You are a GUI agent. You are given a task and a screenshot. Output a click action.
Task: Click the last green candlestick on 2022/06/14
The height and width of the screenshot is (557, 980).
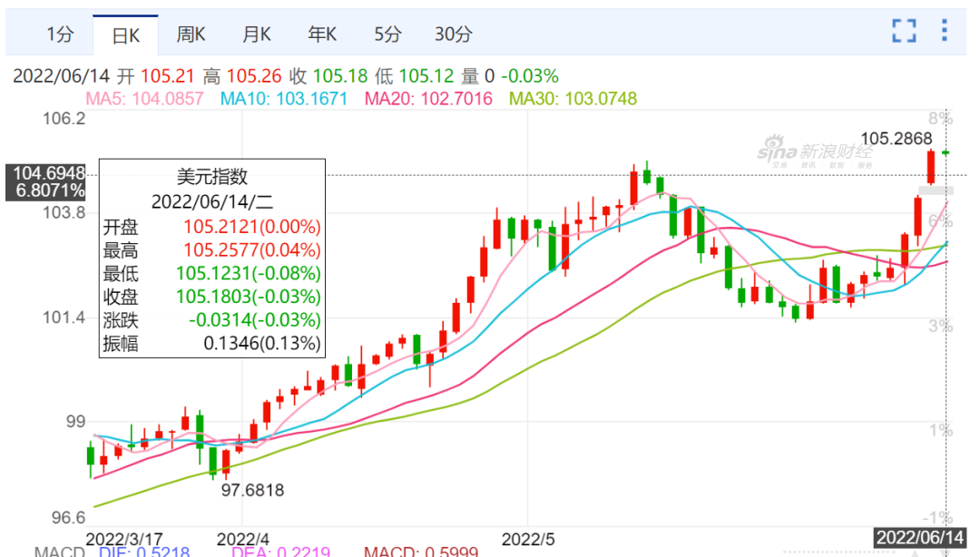pos(946,152)
